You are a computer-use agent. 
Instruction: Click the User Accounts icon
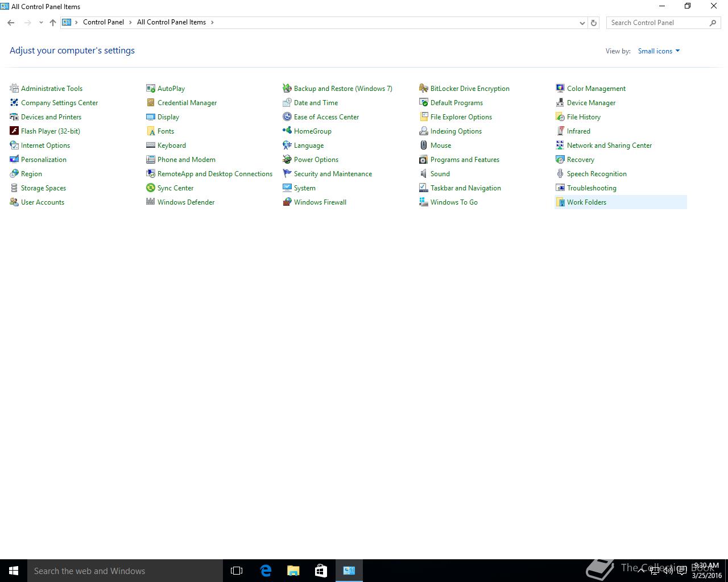point(14,202)
